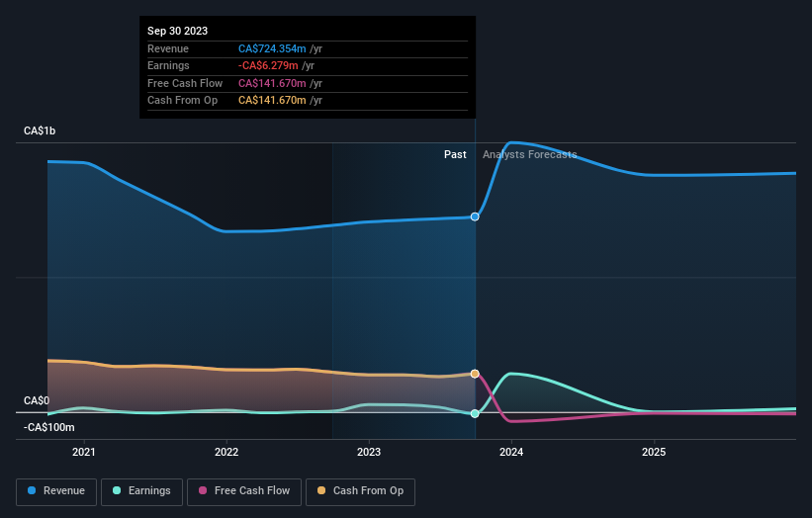Select the teal Earnings data point marker
This screenshot has height=518, width=812.
(x=475, y=413)
